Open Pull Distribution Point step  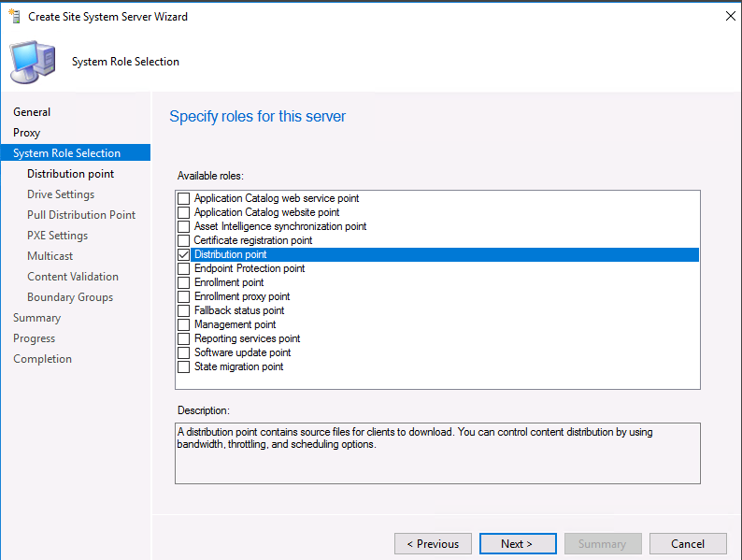coord(81,215)
